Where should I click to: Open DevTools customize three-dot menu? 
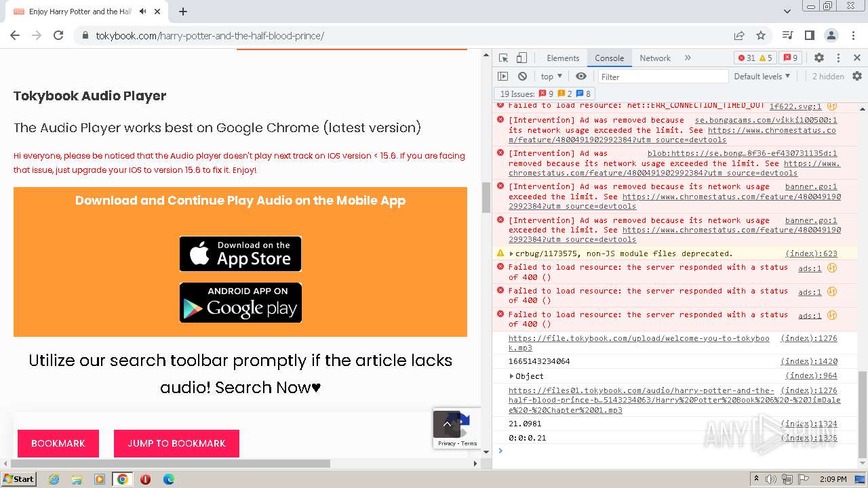click(838, 58)
